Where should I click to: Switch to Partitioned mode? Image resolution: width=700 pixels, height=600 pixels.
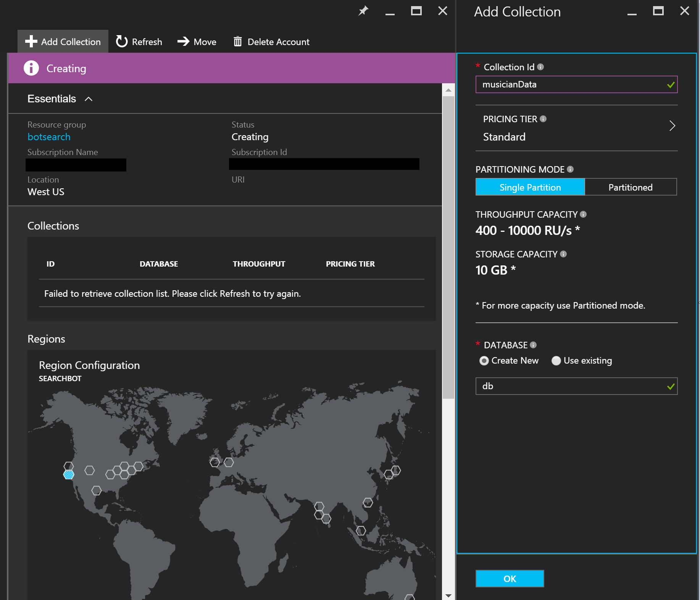[631, 187]
